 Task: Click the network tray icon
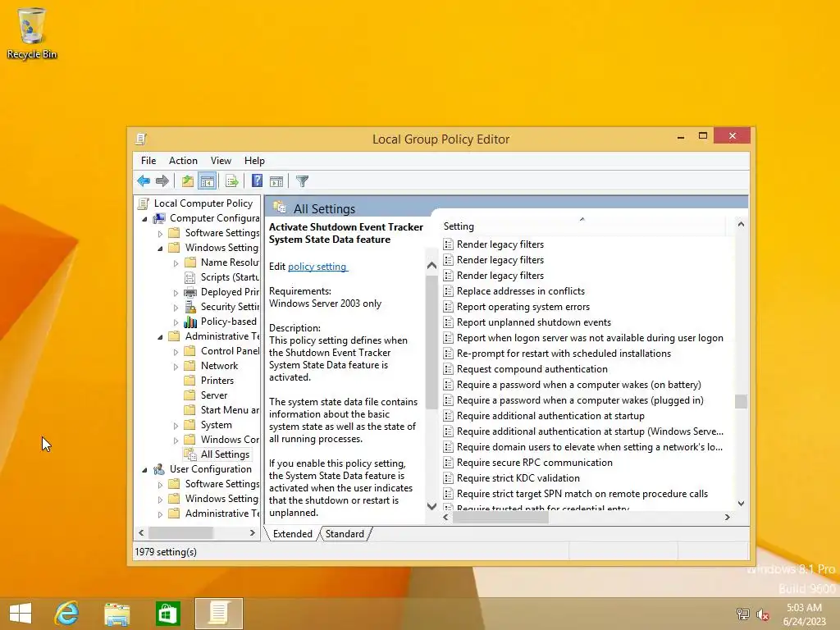(x=743, y=614)
